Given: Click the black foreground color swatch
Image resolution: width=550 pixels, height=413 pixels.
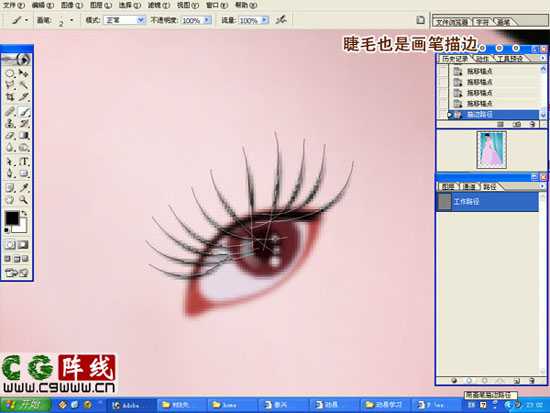Looking at the screenshot, I should click(x=12, y=218).
